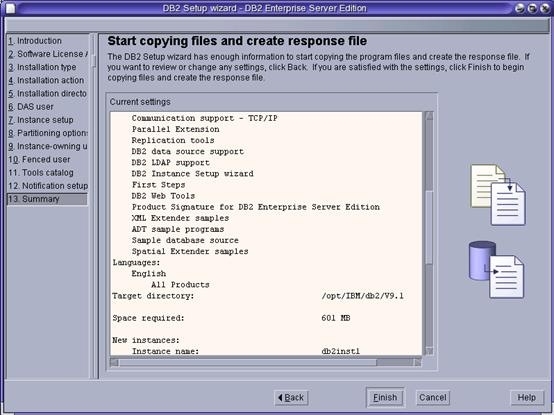
Task: Click the database response file icon
Action: pyautogui.click(x=496, y=269)
